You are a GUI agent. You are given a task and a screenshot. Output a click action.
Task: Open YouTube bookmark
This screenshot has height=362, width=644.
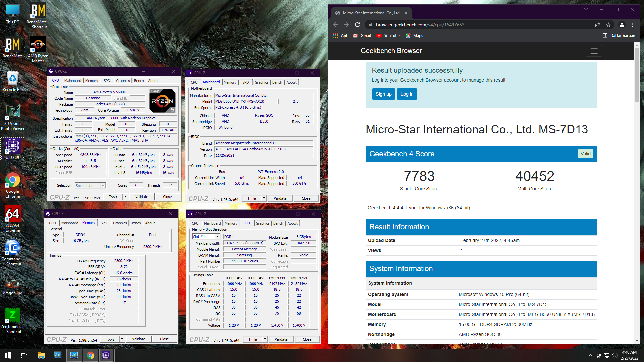388,36
